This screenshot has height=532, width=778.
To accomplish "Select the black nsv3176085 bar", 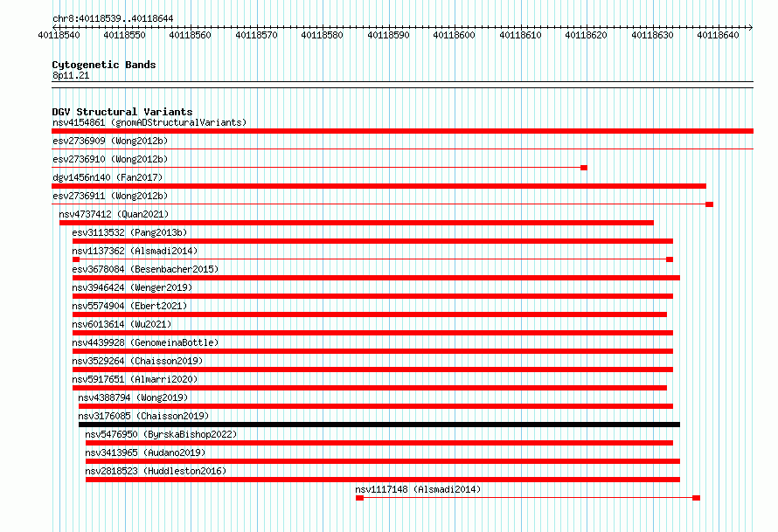I will coord(379,425).
